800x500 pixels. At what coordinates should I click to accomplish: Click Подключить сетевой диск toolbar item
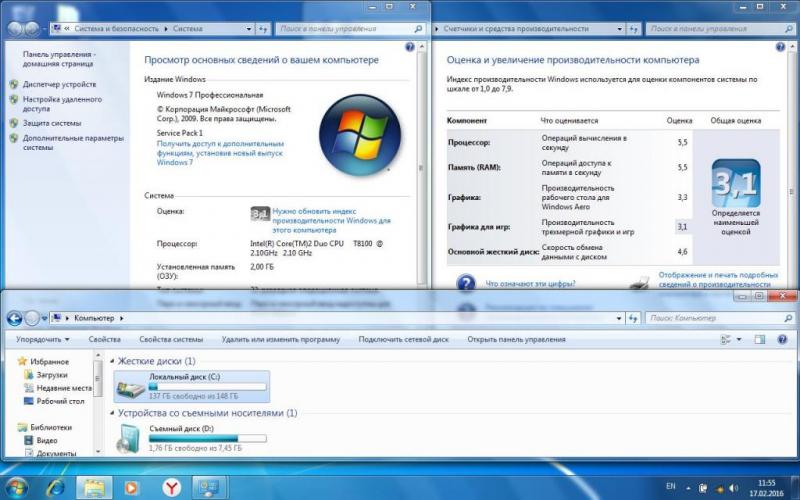(403, 340)
